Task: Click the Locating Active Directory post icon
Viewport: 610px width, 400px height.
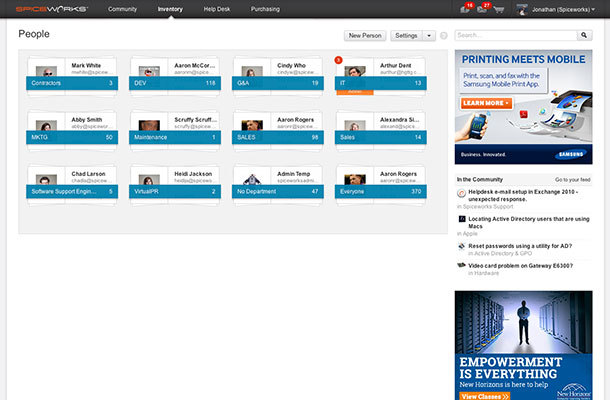Action: [462, 219]
